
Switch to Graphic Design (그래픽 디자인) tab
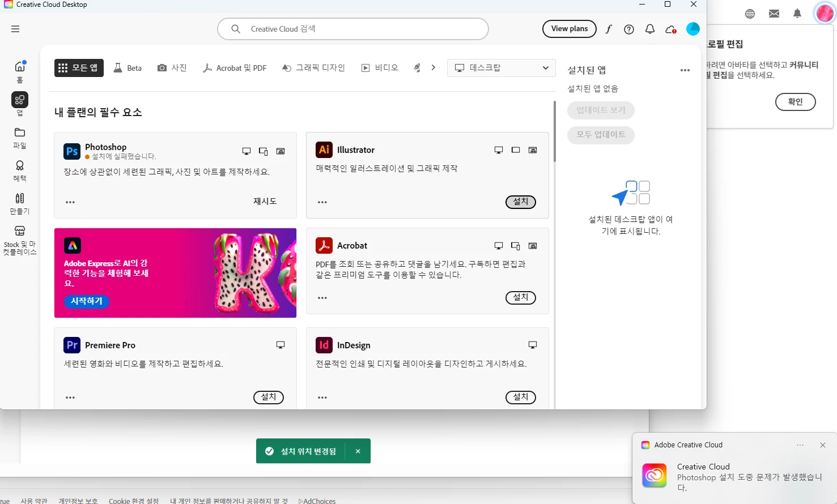pos(313,68)
